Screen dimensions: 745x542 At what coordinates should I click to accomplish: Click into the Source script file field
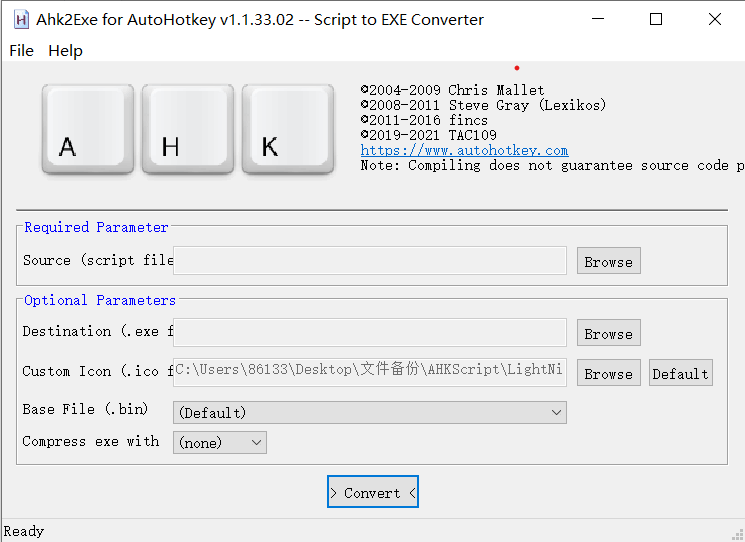[370, 260]
